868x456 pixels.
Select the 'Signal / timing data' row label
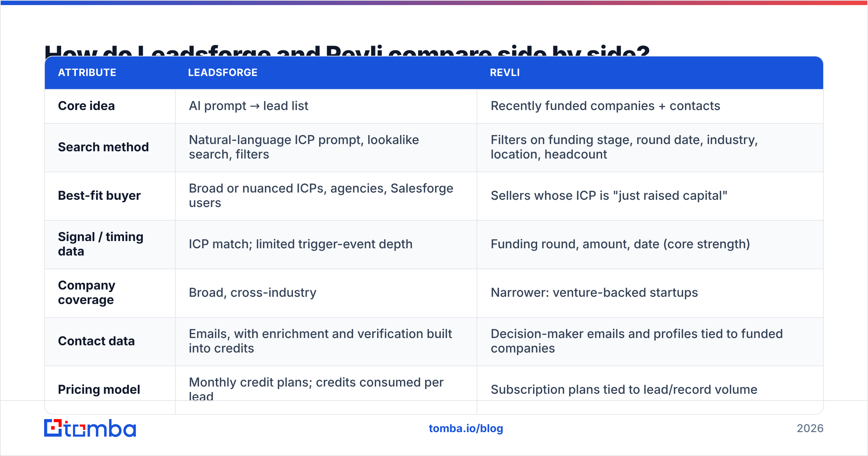pos(101,244)
